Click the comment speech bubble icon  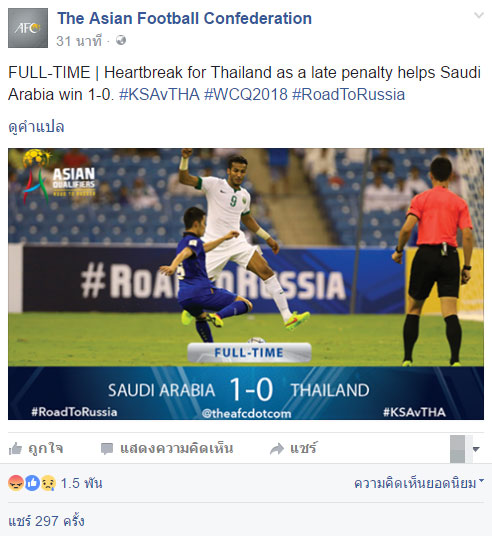click(107, 449)
